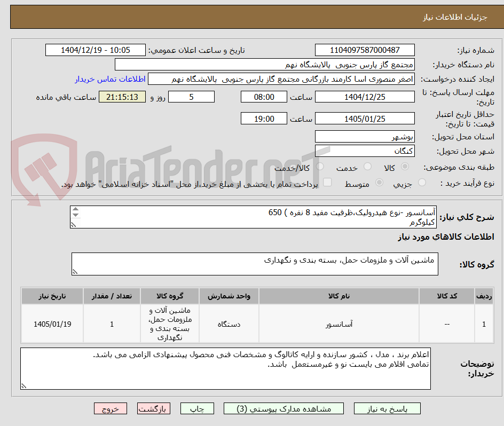Viewport: 504px width, 426px height.
Task: Click the دستگاه unit cell
Action: pyautogui.click(x=229, y=324)
